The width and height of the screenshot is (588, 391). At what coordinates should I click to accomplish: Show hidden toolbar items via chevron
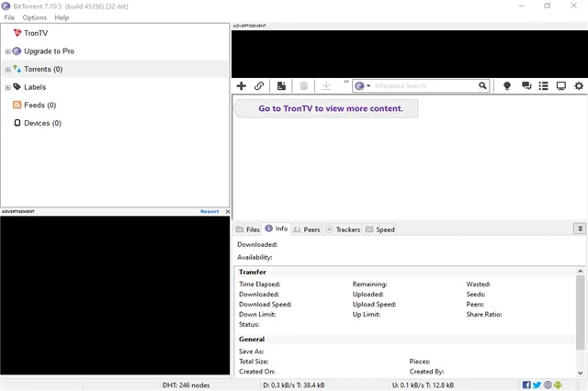tap(345, 82)
